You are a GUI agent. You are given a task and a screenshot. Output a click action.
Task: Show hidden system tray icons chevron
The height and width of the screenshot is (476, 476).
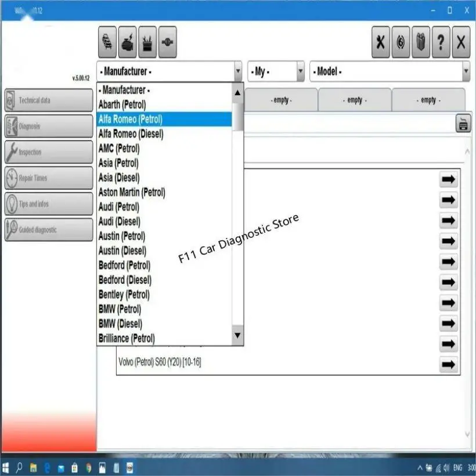420,468
